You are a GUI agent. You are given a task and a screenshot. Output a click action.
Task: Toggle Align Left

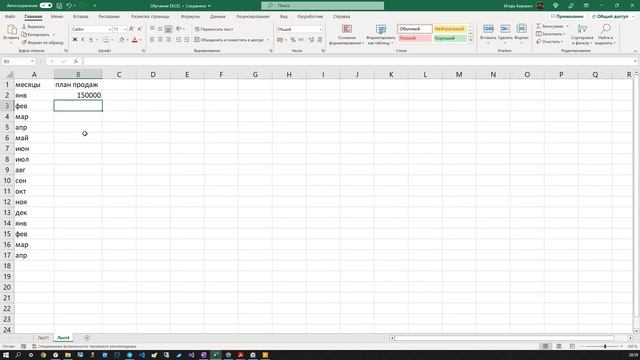[152, 40]
